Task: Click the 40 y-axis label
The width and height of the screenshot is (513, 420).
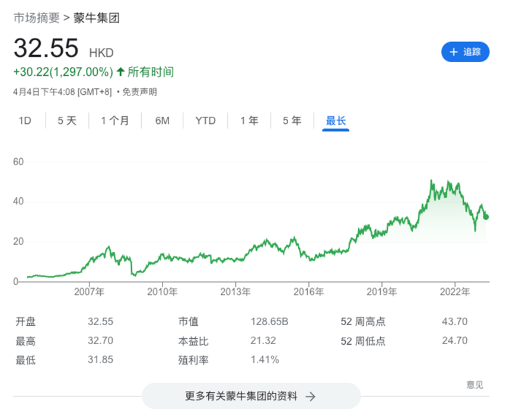Action: coord(18,201)
